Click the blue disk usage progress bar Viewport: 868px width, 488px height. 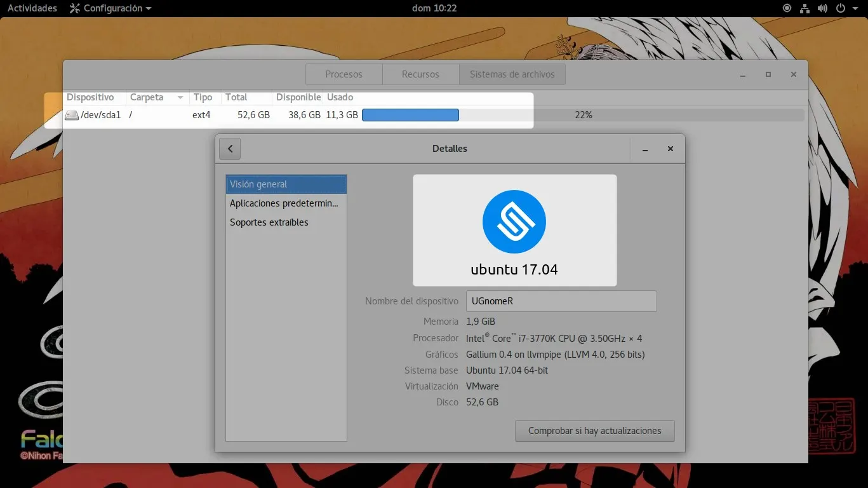(x=410, y=115)
